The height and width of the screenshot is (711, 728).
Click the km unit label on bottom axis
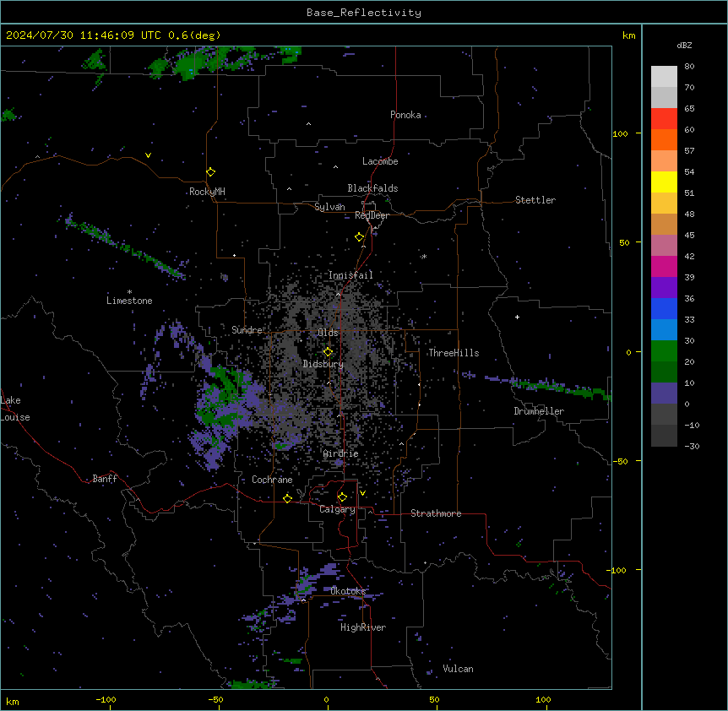tap(13, 701)
